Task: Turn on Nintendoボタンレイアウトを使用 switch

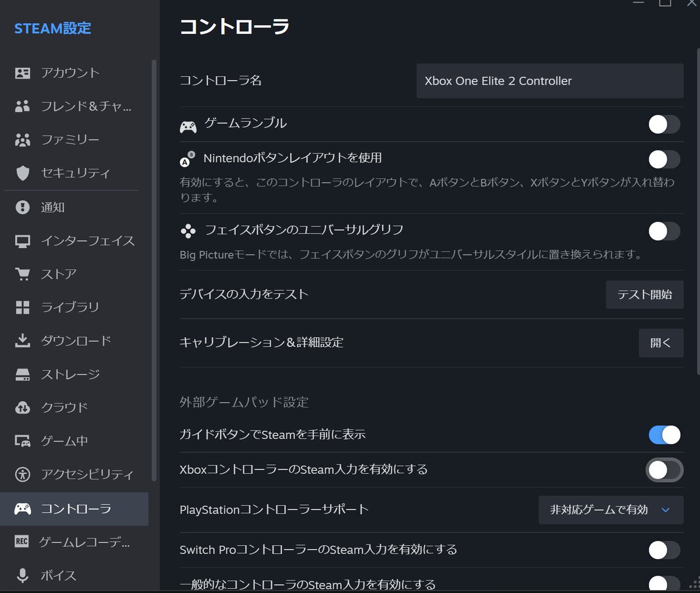Action: (664, 159)
